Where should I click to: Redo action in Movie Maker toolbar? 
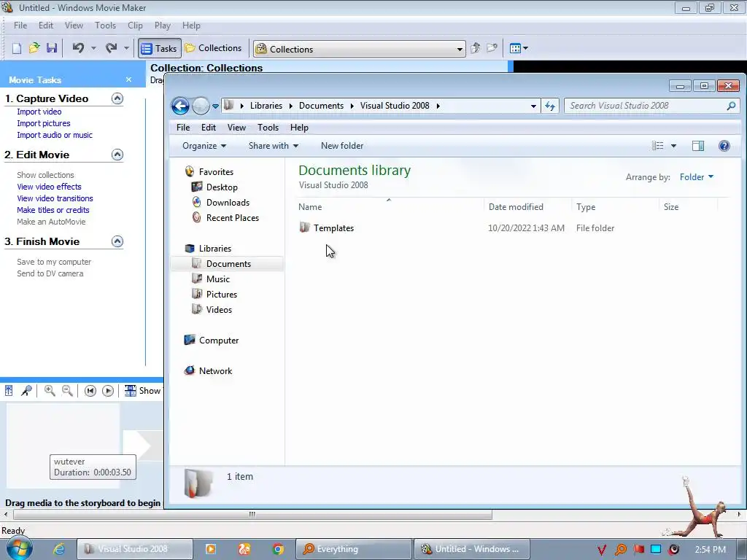coord(111,48)
